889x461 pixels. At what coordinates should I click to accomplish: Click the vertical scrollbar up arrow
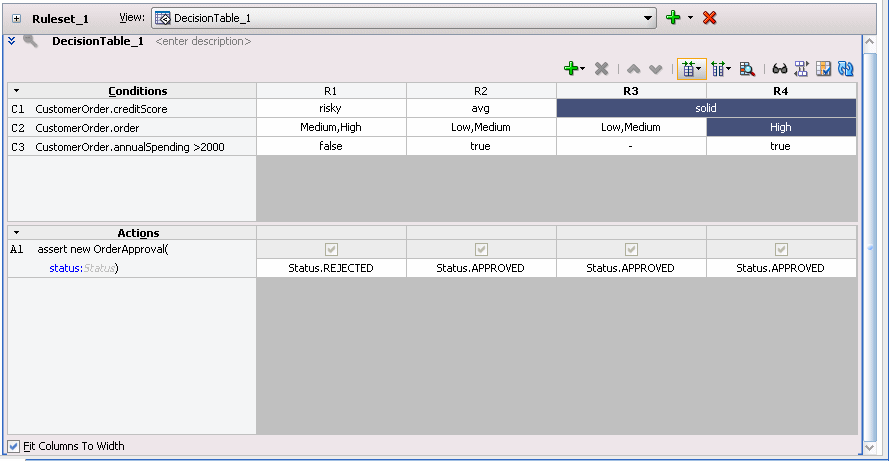pyautogui.click(x=870, y=42)
